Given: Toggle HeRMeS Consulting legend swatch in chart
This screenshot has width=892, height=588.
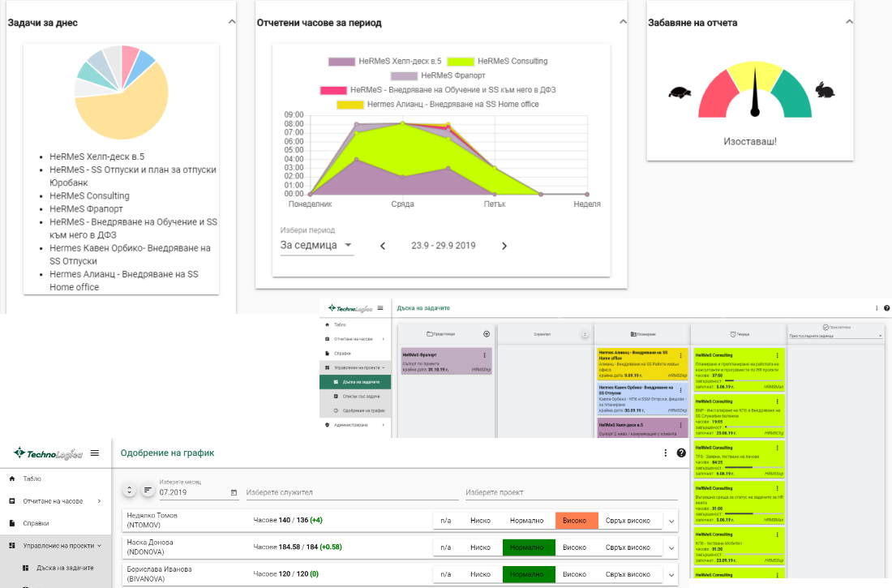Looking at the screenshot, I should tap(461, 62).
